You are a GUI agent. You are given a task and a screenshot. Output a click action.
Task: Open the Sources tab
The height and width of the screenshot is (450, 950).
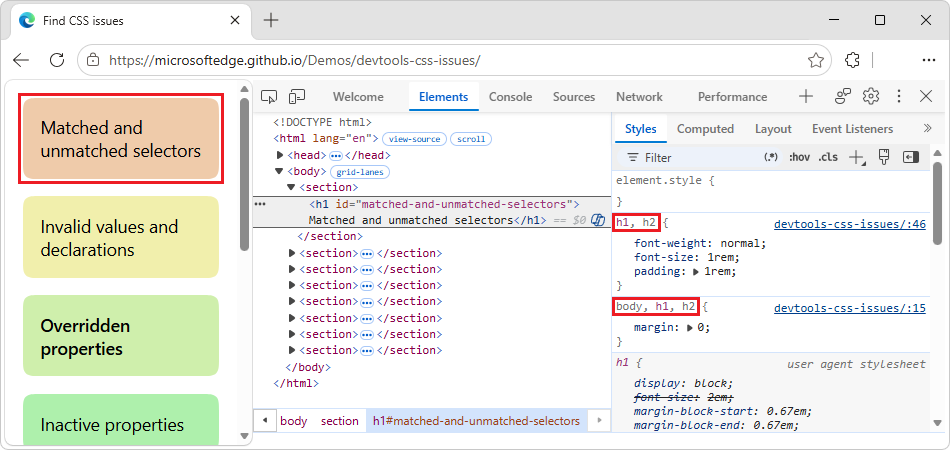[574, 97]
